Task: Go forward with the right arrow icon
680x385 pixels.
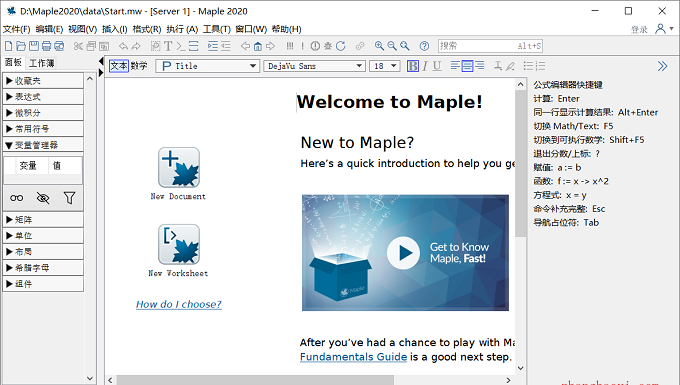Action: click(271, 46)
